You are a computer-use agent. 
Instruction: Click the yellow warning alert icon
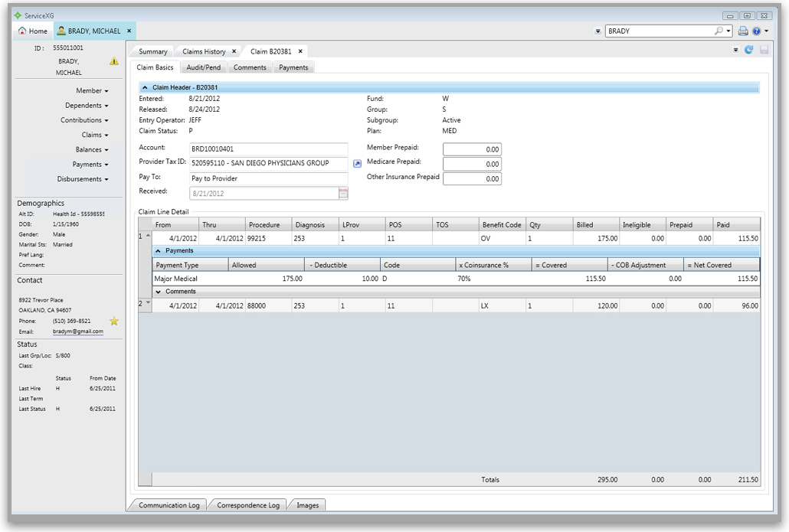point(114,61)
